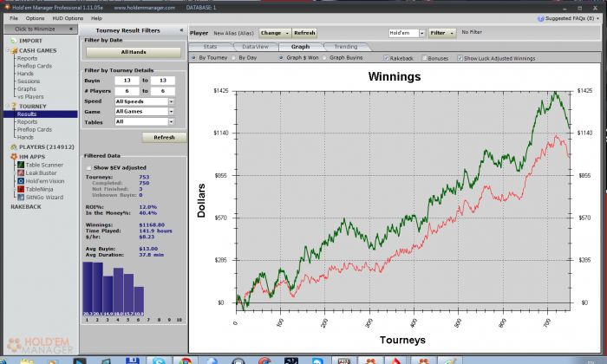Toggle the Rakeback checkbox
Screen dimensions: 607x364
click(x=386, y=58)
